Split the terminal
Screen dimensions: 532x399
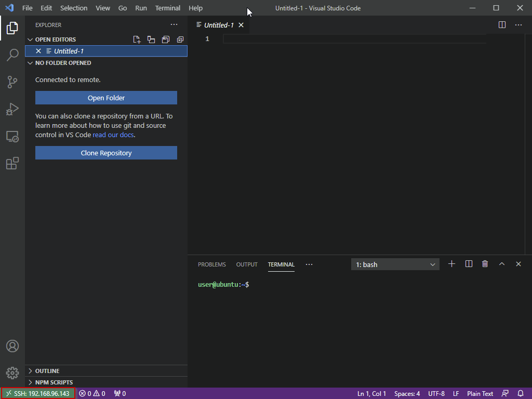tap(469, 264)
